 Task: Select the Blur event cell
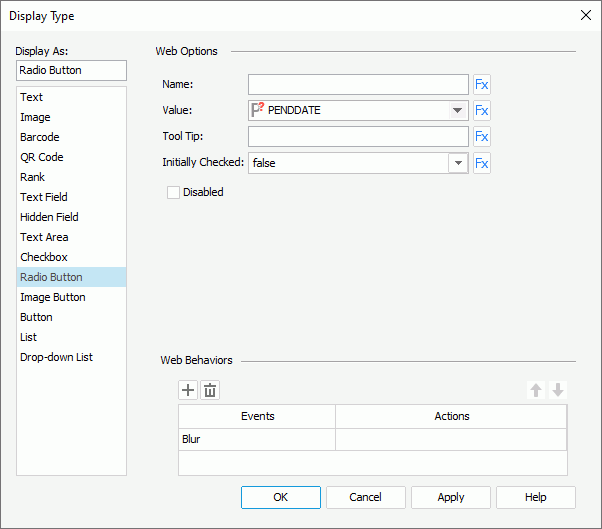(257, 439)
